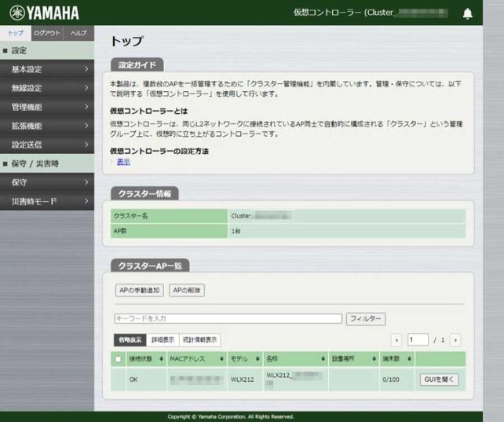
Task: Click the 1台 AP count value
Action: click(236, 231)
